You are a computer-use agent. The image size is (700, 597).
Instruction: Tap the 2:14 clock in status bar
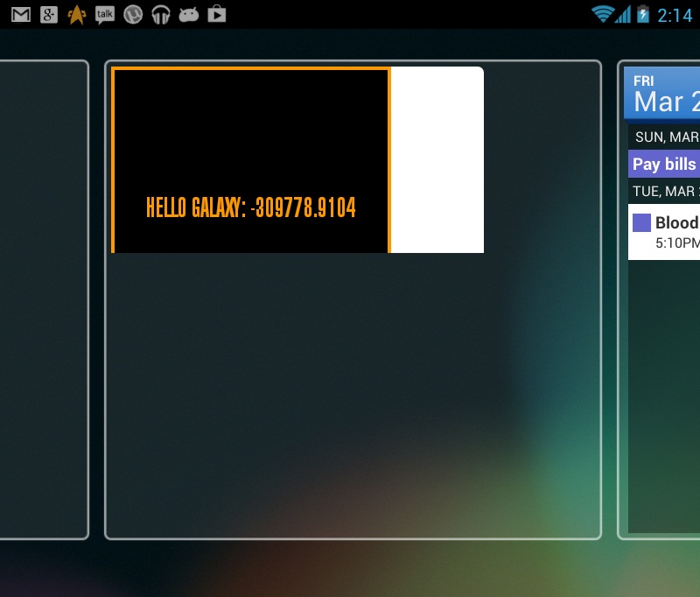pos(675,16)
